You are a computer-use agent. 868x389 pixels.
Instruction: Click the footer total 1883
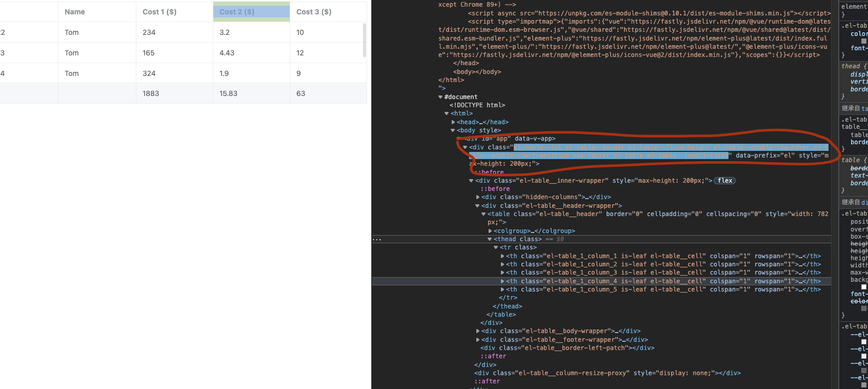(x=174, y=93)
